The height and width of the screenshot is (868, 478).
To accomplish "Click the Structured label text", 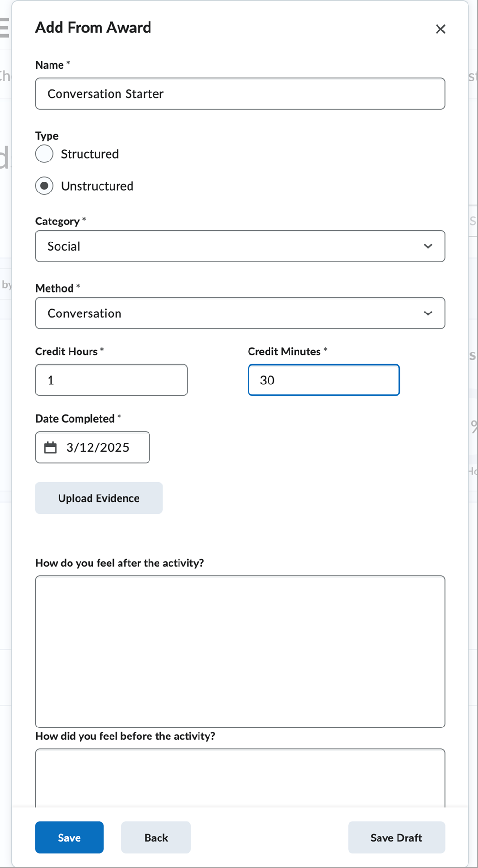I will click(x=90, y=154).
